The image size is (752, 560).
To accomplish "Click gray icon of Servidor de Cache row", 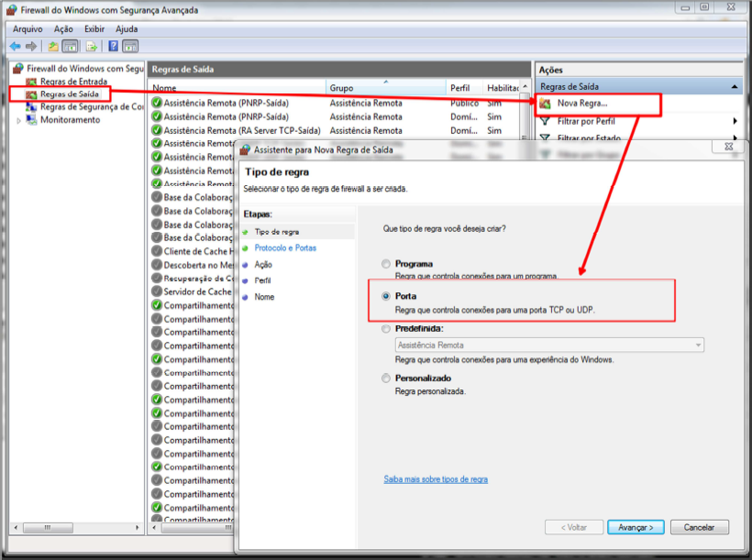I will click(157, 291).
